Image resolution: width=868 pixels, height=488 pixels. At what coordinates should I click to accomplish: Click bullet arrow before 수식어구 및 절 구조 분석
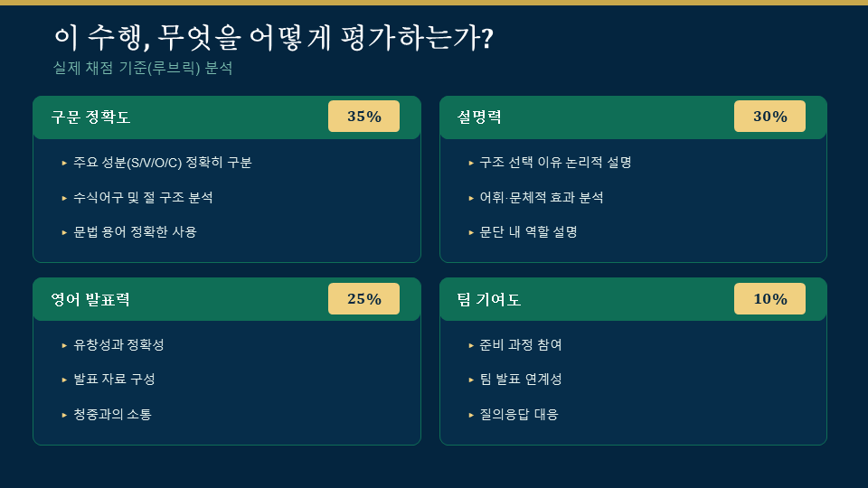pos(64,198)
